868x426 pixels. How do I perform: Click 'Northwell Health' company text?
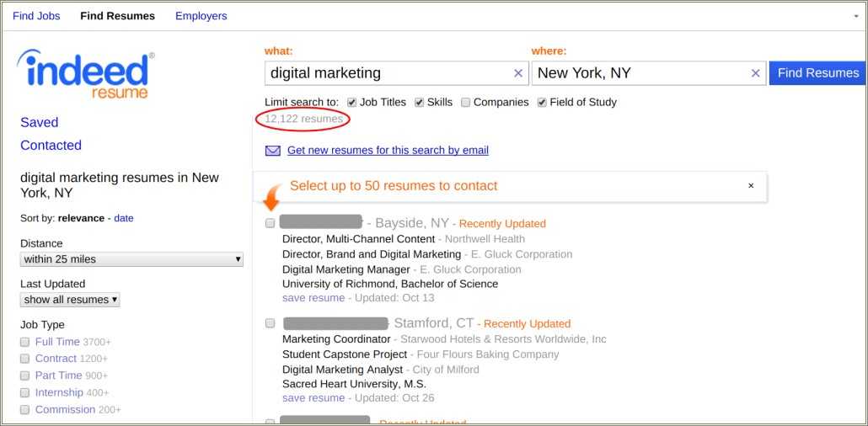pyautogui.click(x=485, y=239)
